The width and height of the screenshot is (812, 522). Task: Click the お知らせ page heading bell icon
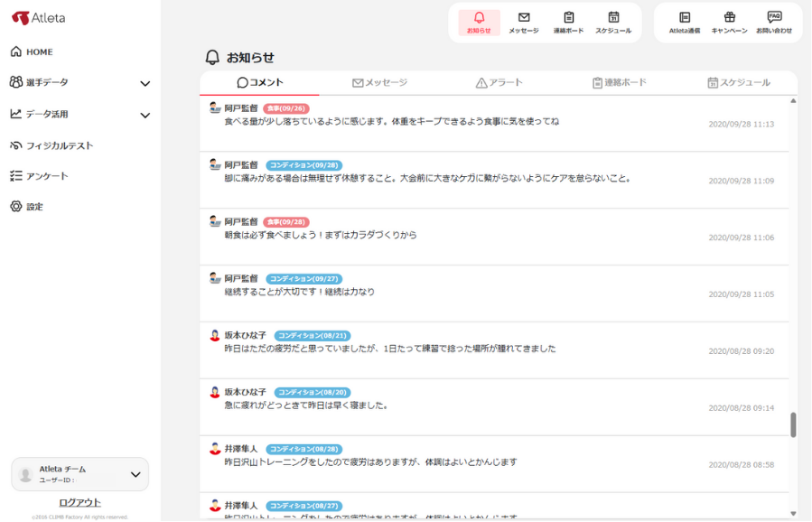[x=212, y=57]
